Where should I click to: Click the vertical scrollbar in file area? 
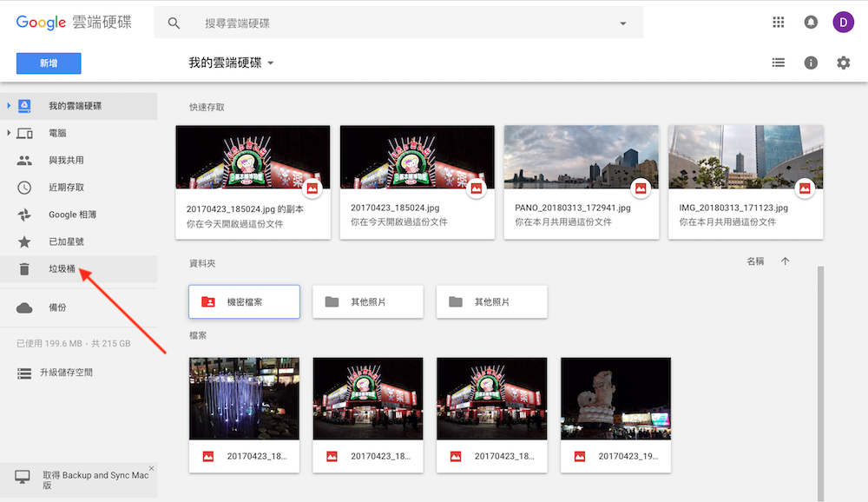click(x=820, y=373)
